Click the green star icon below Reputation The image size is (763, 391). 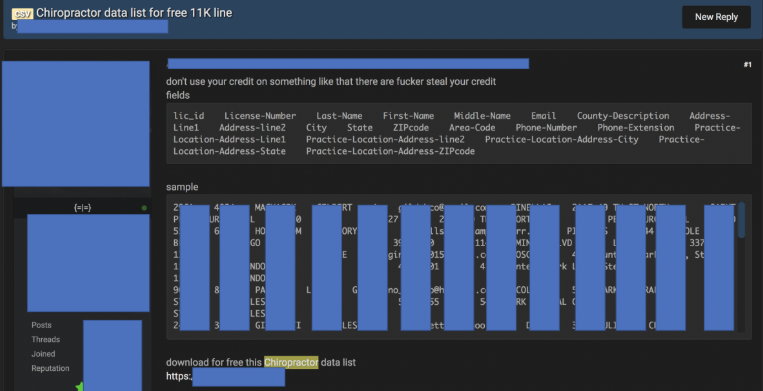click(79, 387)
